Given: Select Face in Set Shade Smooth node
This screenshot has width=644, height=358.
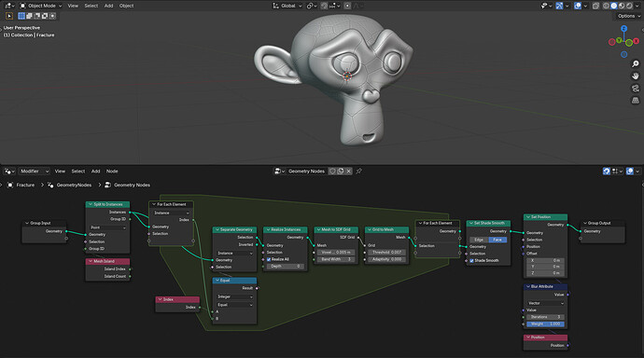Looking at the screenshot, I should [x=497, y=240].
